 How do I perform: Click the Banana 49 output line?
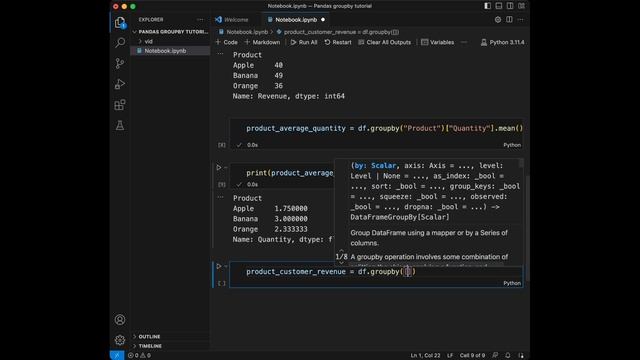point(258,76)
